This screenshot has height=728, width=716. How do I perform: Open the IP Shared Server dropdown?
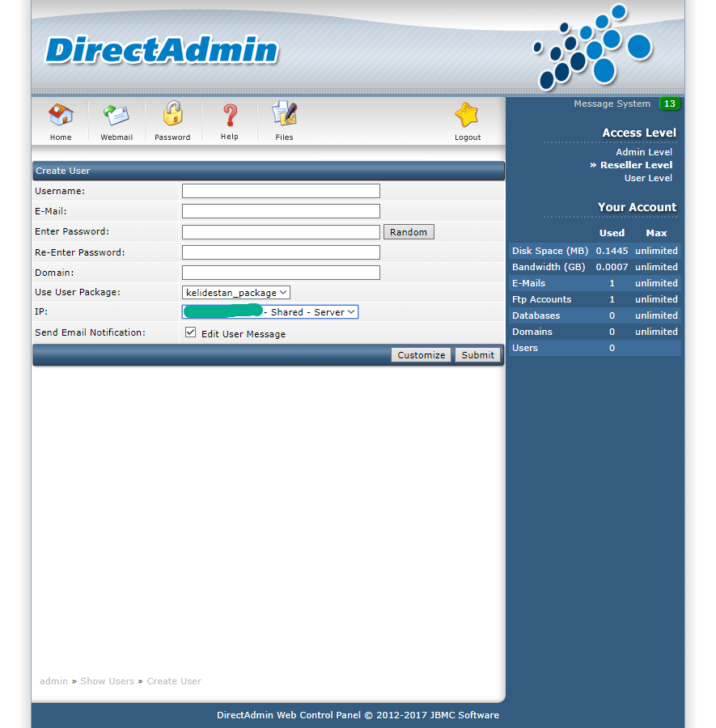click(x=269, y=312)
